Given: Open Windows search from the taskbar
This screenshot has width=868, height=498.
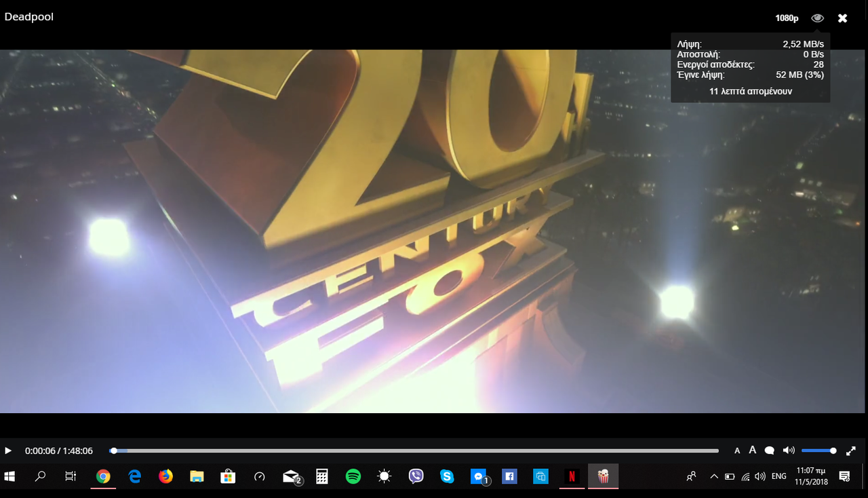Looking at the screenshot, I should coord(40,476).
